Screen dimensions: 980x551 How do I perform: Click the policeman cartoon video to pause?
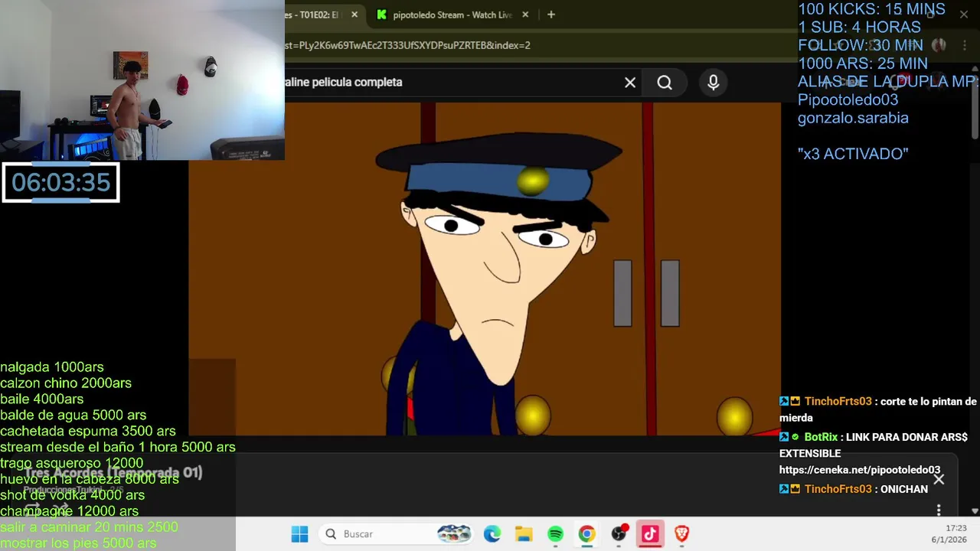coord(485,269)
